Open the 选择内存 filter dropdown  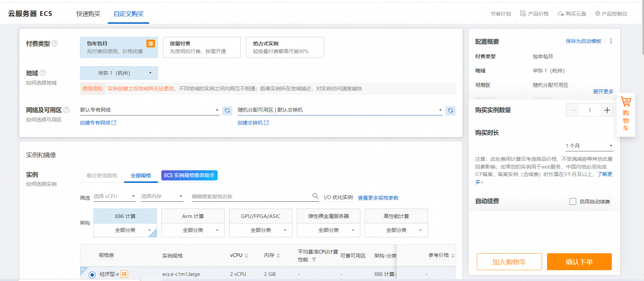[162, 196]
